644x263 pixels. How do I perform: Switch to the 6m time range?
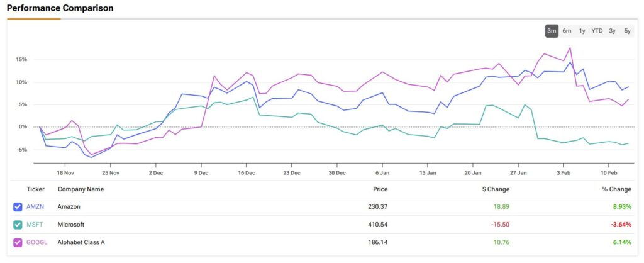tap(567, 31)
